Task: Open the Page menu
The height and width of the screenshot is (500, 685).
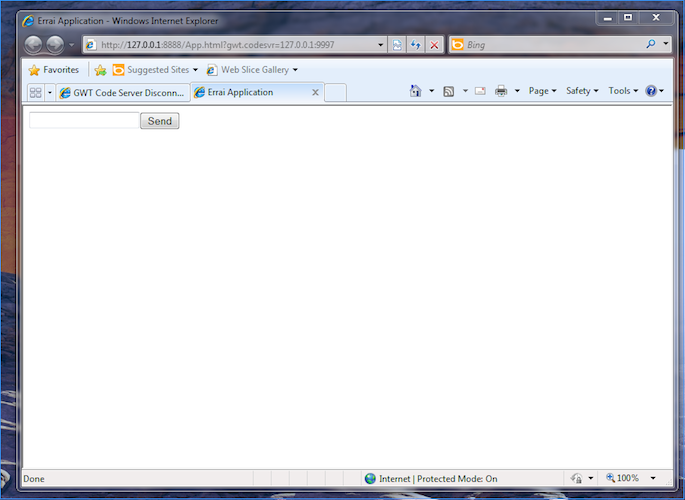Action: coord(542,91)
